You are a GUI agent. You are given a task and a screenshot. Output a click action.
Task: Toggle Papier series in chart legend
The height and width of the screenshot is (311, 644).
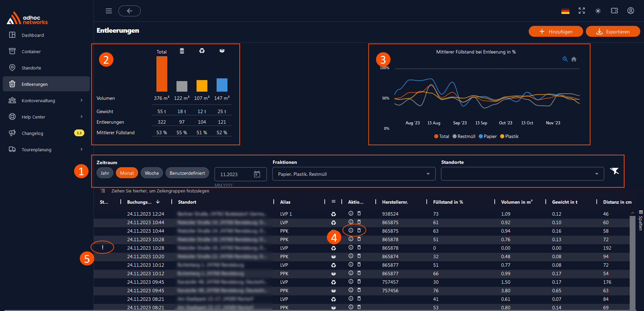tap(487, 136)
